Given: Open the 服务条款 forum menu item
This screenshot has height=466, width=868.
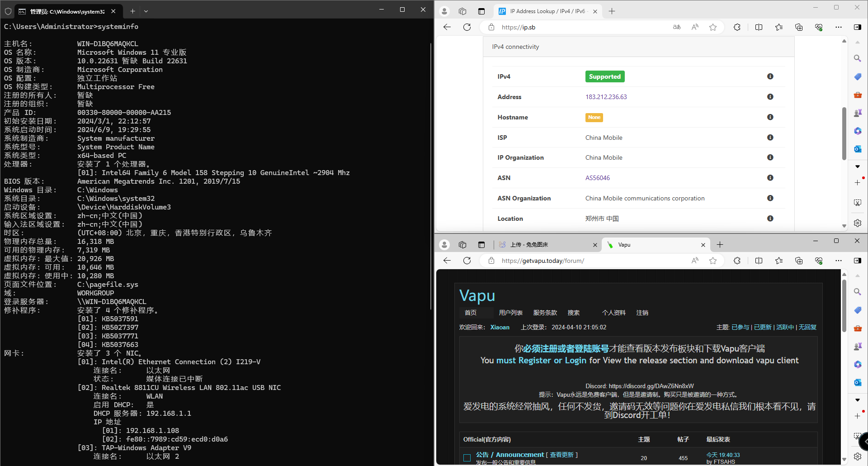Looking at the screenshot, I should [545, 313].
